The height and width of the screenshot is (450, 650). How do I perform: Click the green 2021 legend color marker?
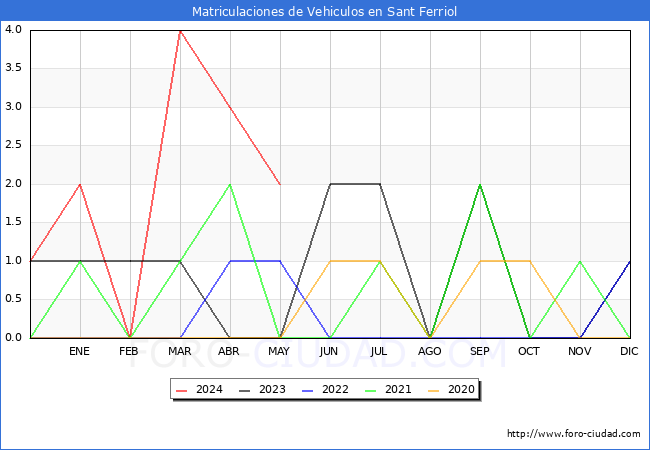click(371, 390)
